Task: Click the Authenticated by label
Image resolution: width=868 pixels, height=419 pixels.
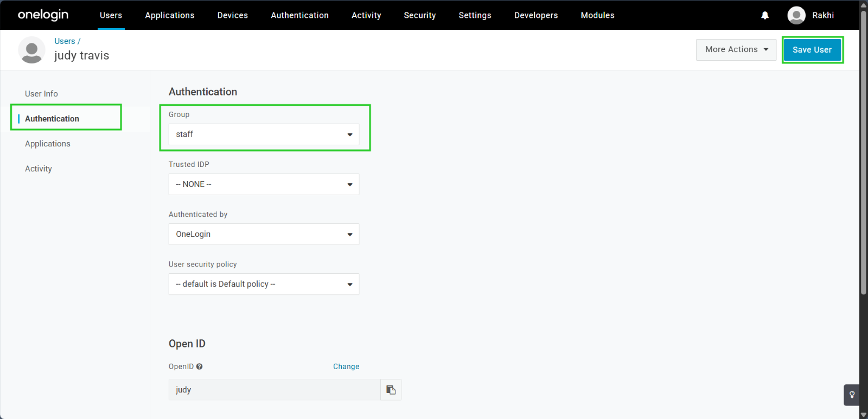Action: point(198,214)
